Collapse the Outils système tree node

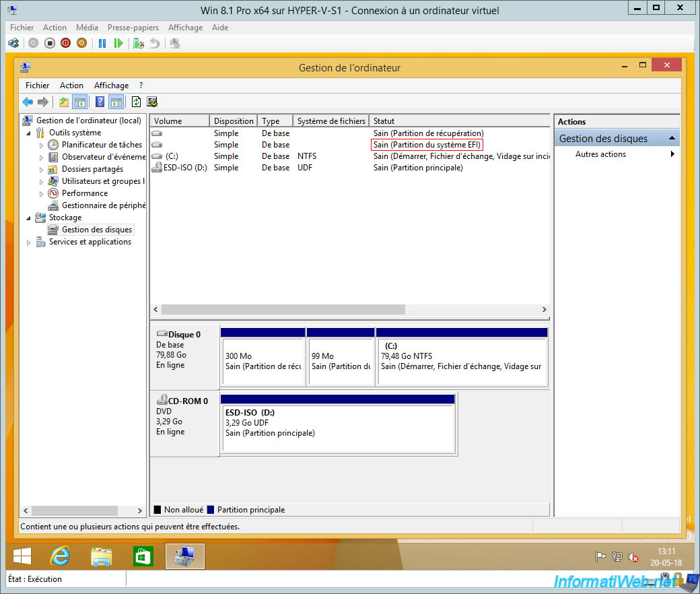pyautogui.click(x=28, y=133)
